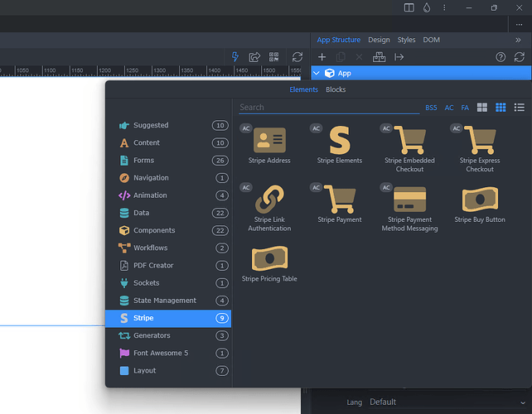The image size is (532, 414).
Task: Open the help question mark icon
Action: point(501,57)
